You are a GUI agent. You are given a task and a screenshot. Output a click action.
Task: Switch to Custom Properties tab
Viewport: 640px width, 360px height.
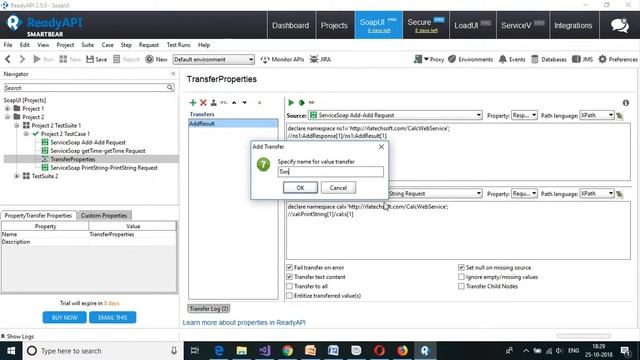point(104,216)
